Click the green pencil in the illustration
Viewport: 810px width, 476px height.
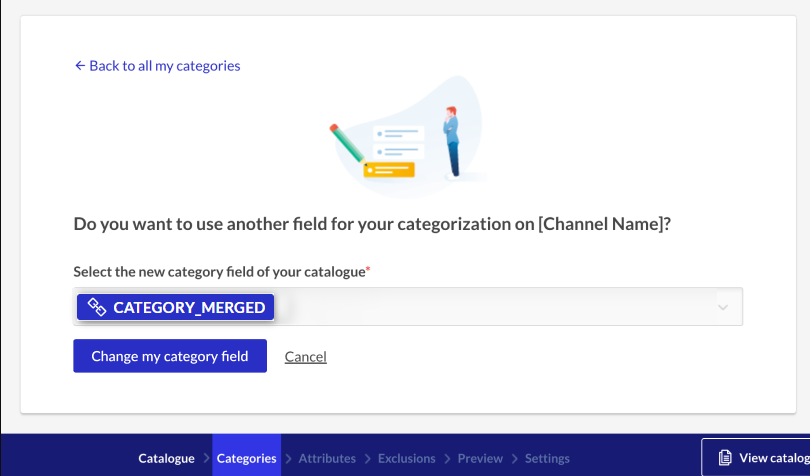pyautogui.click(x=348, y=144)
